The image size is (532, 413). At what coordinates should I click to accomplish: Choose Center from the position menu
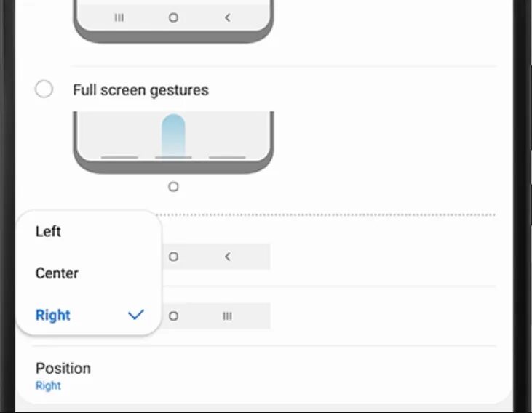click(x=57, y=273)
